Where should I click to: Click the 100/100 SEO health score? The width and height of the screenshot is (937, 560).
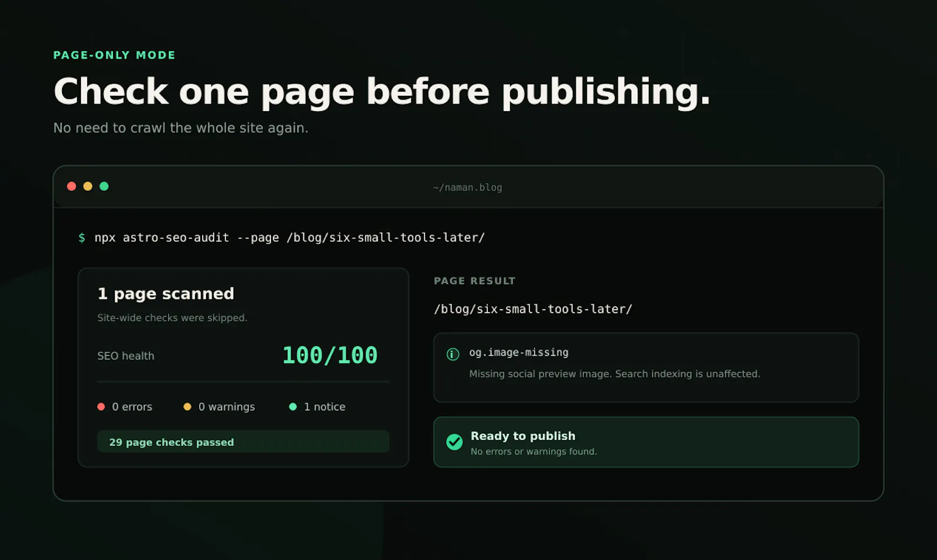330,355
